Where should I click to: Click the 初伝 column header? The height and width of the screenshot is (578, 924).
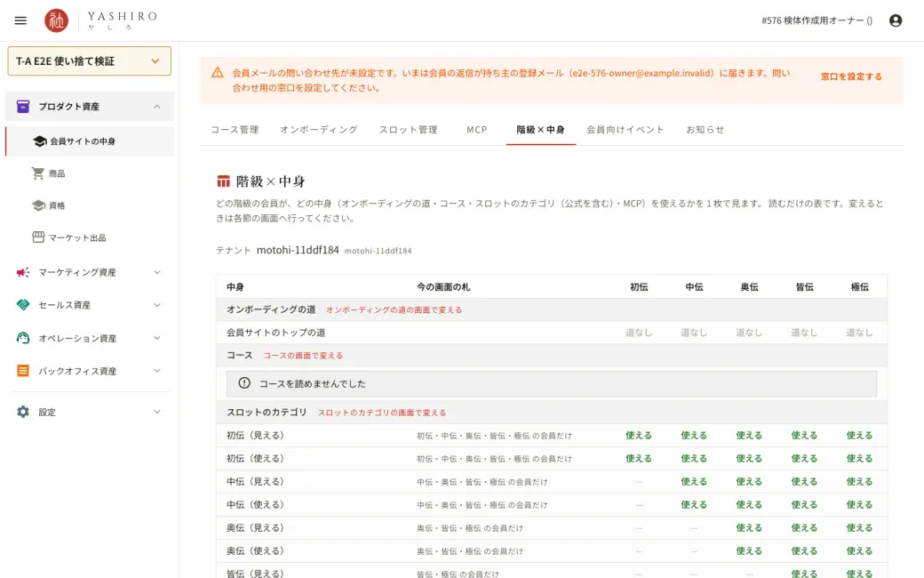coord(639,286)
